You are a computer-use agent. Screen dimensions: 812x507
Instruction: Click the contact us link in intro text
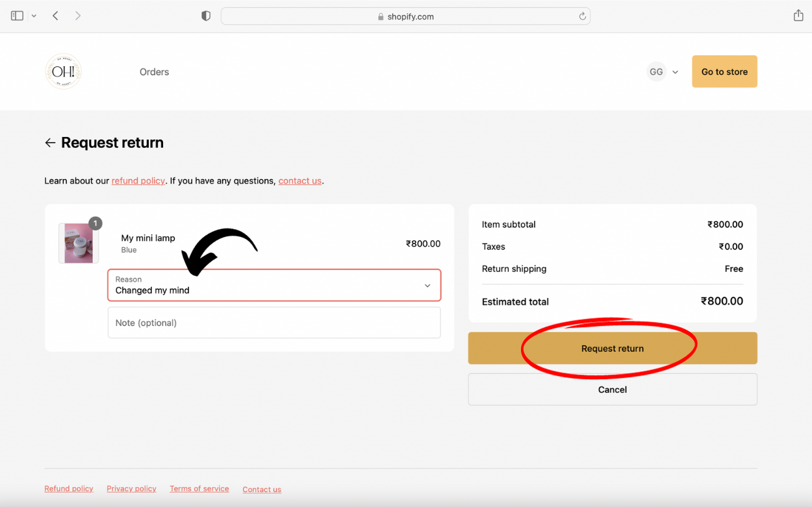coord(299,181)
